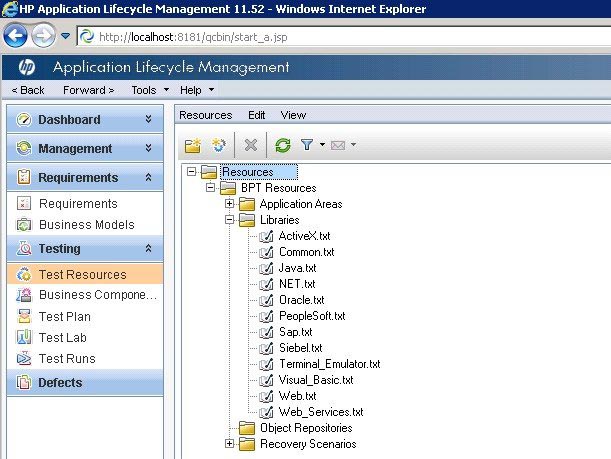Open the Edit menu
The height and width of the screenshot is (459, 611).
pyautogui.click(x=256, y=115)
